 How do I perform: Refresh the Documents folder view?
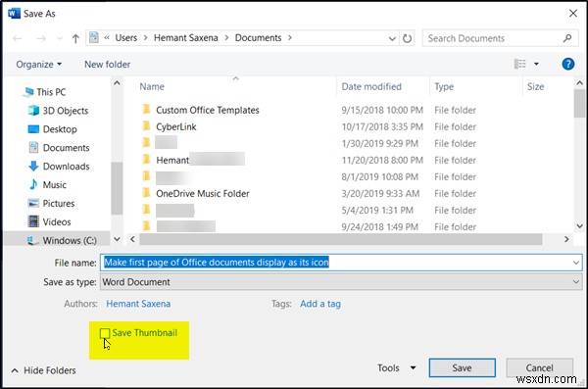(407, 38)
